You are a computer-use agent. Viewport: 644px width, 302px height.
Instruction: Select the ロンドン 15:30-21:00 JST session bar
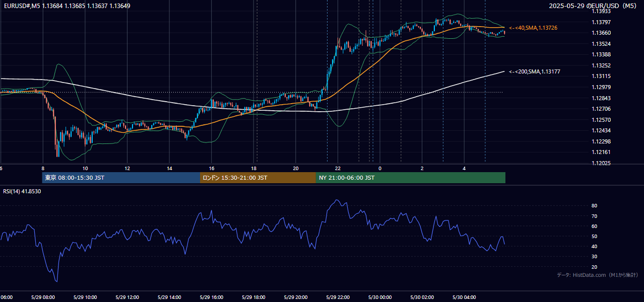click(258, 178)
